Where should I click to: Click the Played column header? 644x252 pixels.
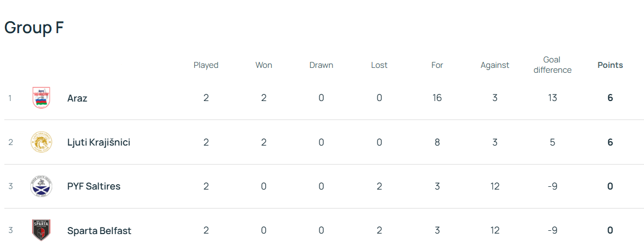click(206, 65)
